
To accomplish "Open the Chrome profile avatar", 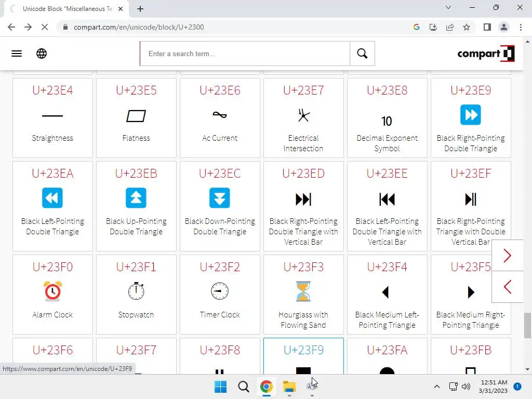I will click(x=504, y=27).
